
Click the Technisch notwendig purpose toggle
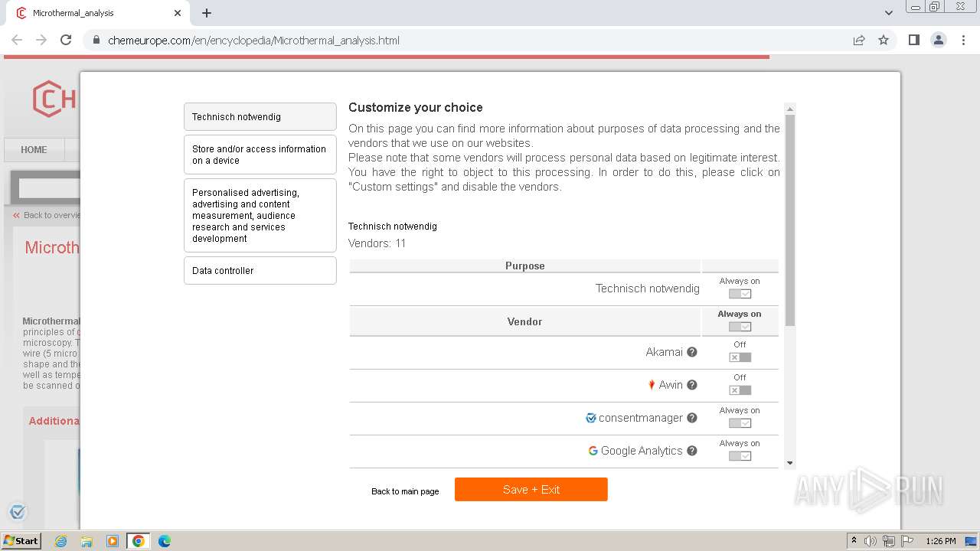pos(740,294)
